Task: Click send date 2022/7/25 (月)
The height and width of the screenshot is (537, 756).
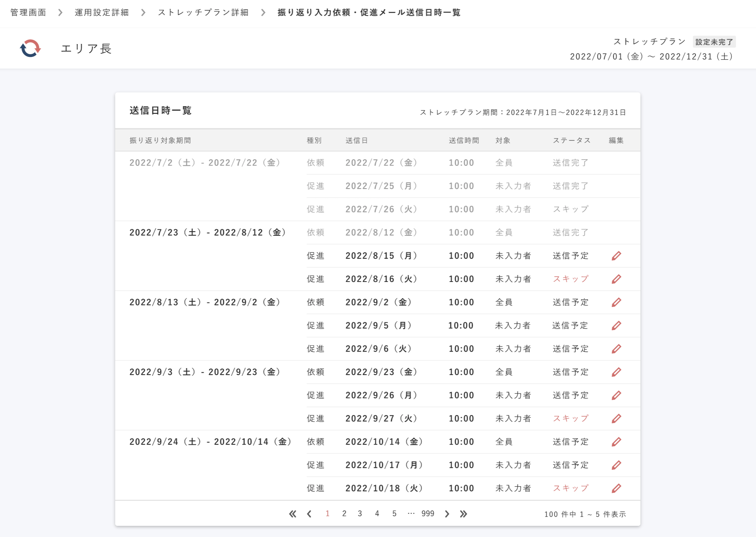Action: pos(381,186)
